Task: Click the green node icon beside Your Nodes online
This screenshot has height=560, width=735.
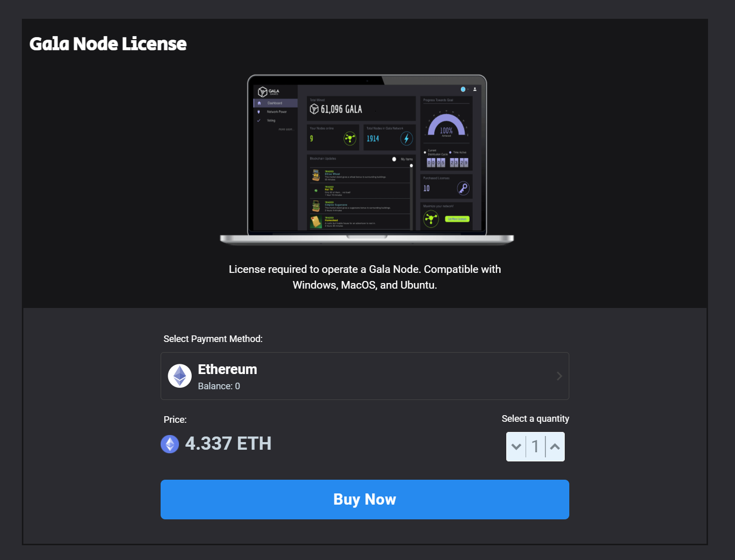Action: pyautogui.click(x=350, y=138)
